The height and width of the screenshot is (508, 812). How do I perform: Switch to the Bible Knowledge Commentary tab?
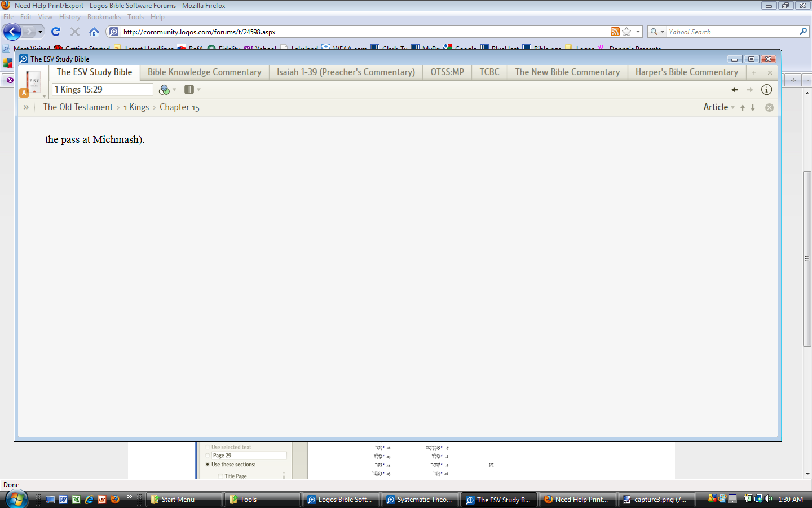click(x=205, y=72)
